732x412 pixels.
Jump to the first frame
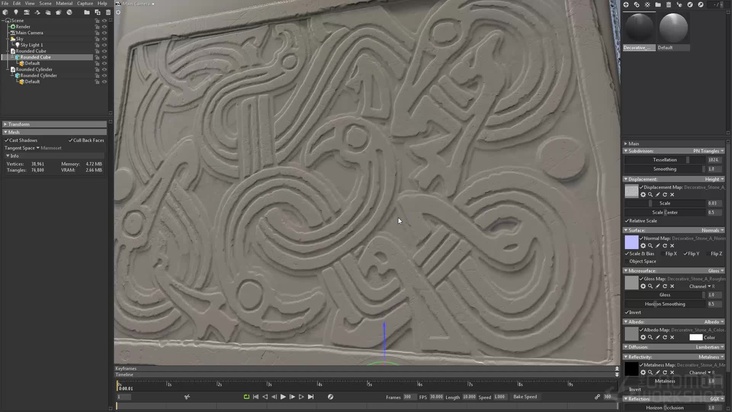[256, 397]
